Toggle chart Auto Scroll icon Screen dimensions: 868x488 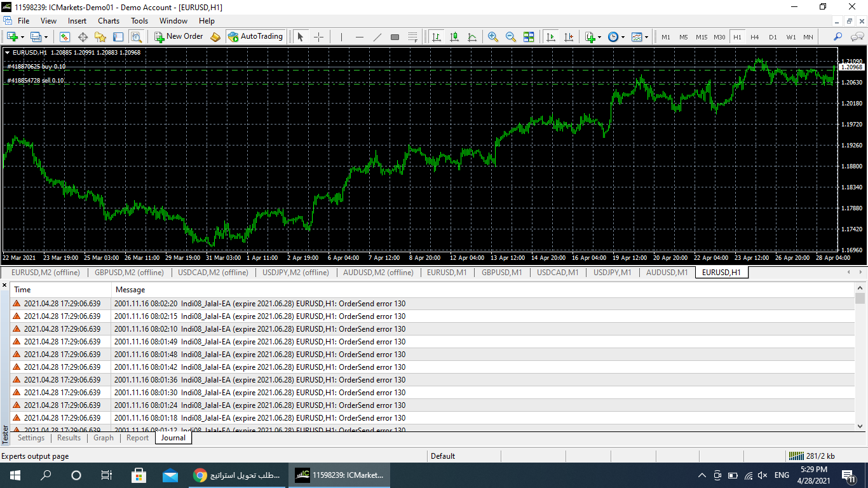click(x=551, y=37)
